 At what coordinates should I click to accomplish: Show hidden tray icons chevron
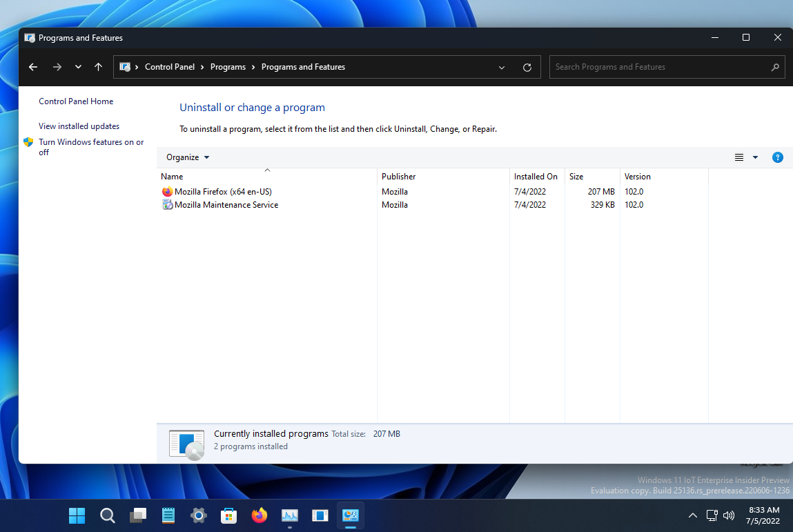coord(692,515)
